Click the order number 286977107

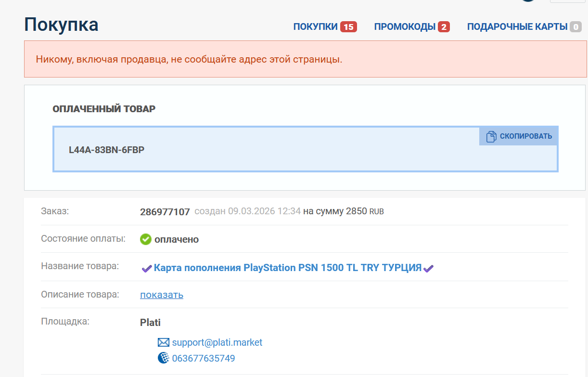tap(165, 212)
